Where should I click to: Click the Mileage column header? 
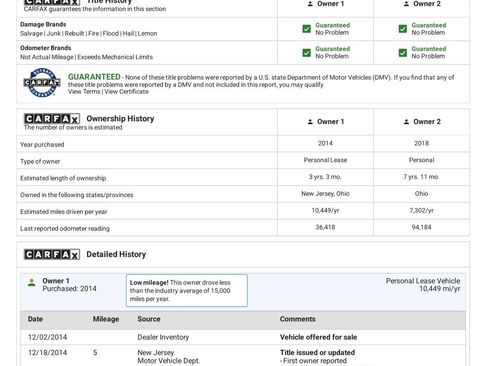106,319
